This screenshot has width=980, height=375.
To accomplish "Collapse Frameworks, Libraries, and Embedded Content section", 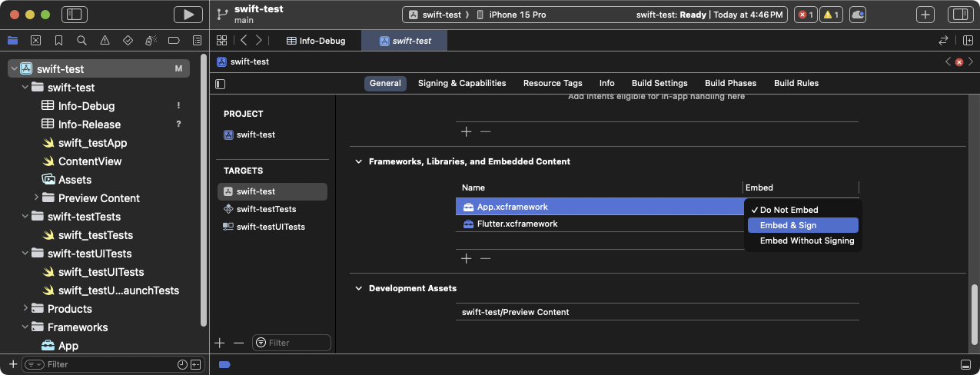I will pos(358,161).
